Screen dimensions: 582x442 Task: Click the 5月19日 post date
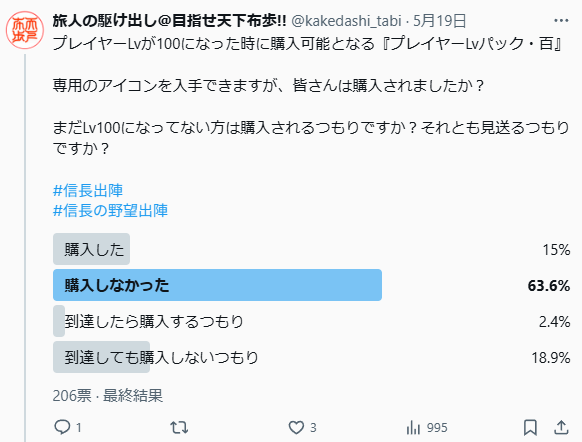[x=439, y=21]
